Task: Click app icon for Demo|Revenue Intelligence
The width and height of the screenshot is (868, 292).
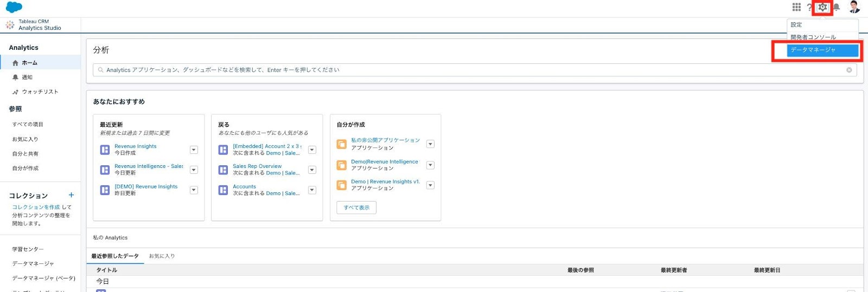Action: (342, 165)
